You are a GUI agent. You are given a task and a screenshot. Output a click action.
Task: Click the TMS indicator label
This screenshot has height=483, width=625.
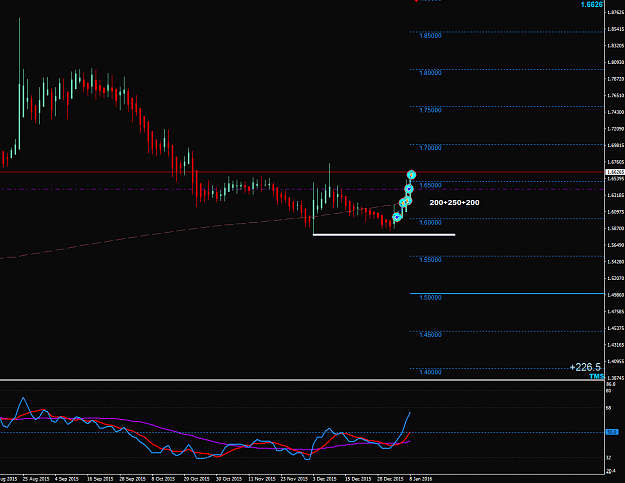click(x=596, y=376)
